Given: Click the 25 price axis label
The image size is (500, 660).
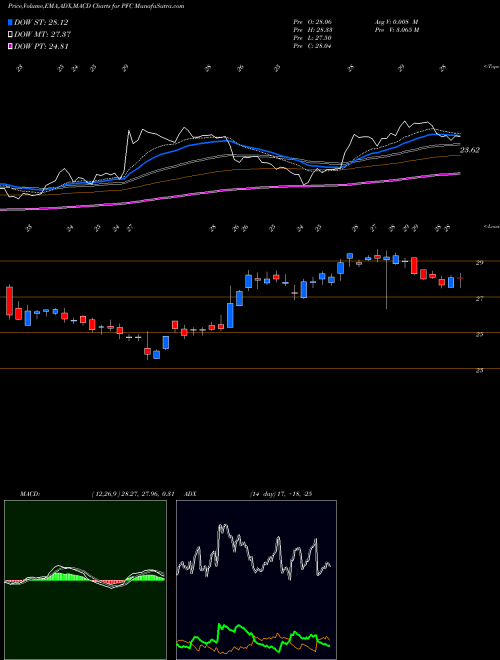Looking at the screenshot, I should (479, 335).
